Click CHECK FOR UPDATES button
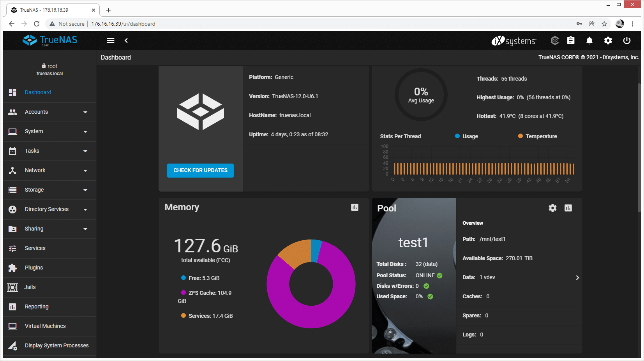Image resolution: width=644 pixels, height=361 pixels. (x=200, y=171)
